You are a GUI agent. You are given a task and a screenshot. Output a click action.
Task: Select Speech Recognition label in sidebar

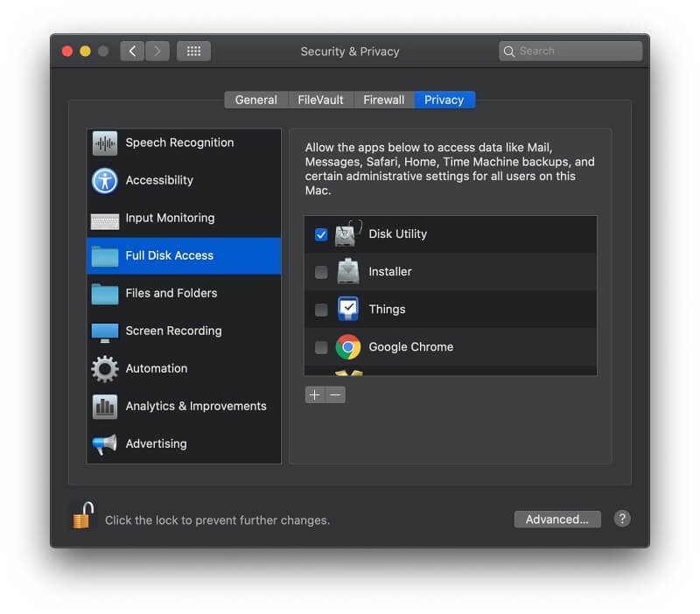(x=179, y=143)
